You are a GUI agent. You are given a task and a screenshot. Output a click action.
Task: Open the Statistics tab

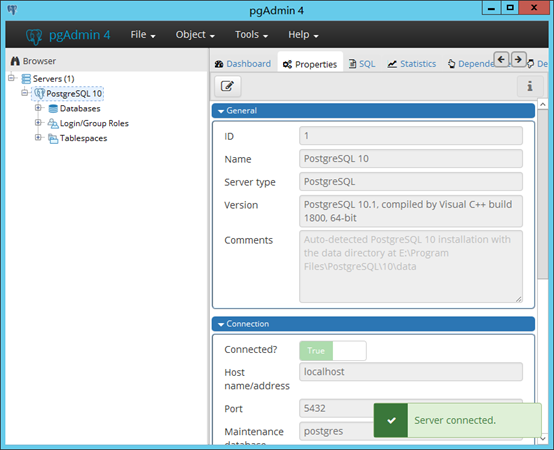(x=412, y=64)
